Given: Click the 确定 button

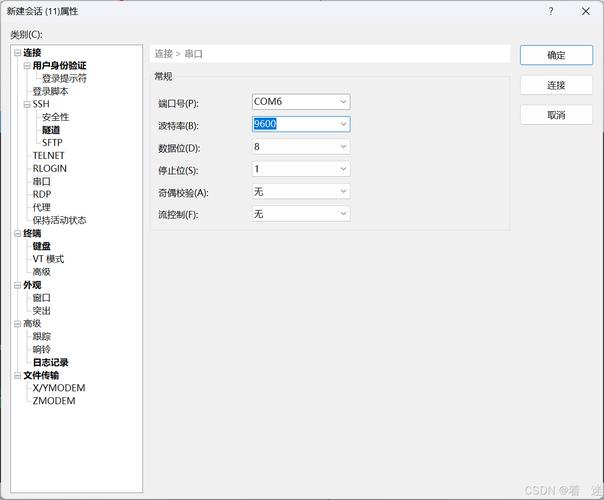Looking at the screenshot, I should [556, 55].
